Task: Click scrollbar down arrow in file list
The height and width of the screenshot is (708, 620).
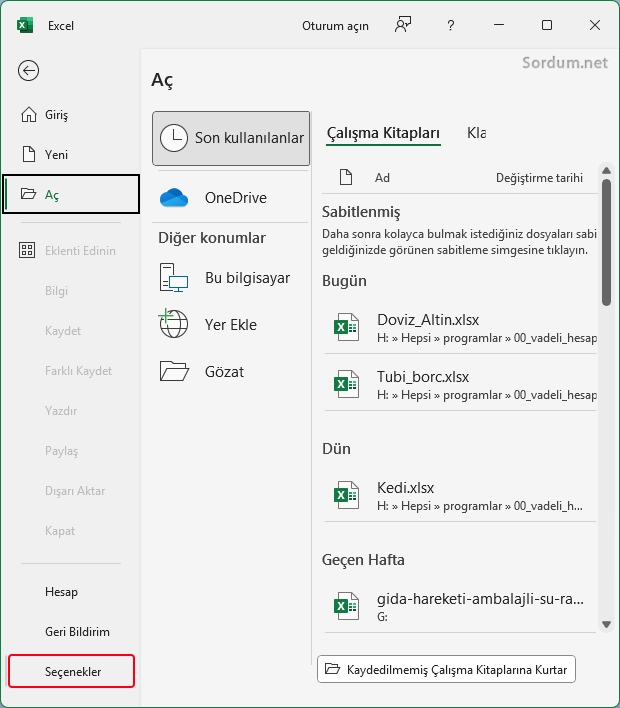Action: point(606,624)
